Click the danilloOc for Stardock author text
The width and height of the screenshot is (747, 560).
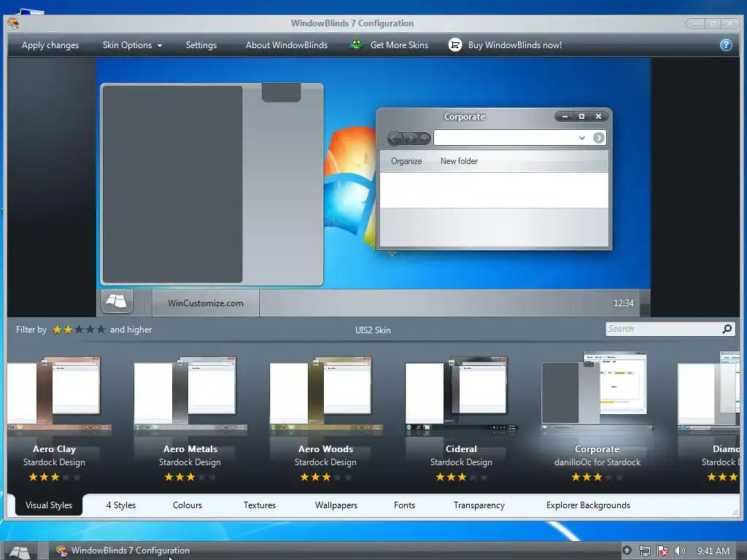(x=597, y=462)
